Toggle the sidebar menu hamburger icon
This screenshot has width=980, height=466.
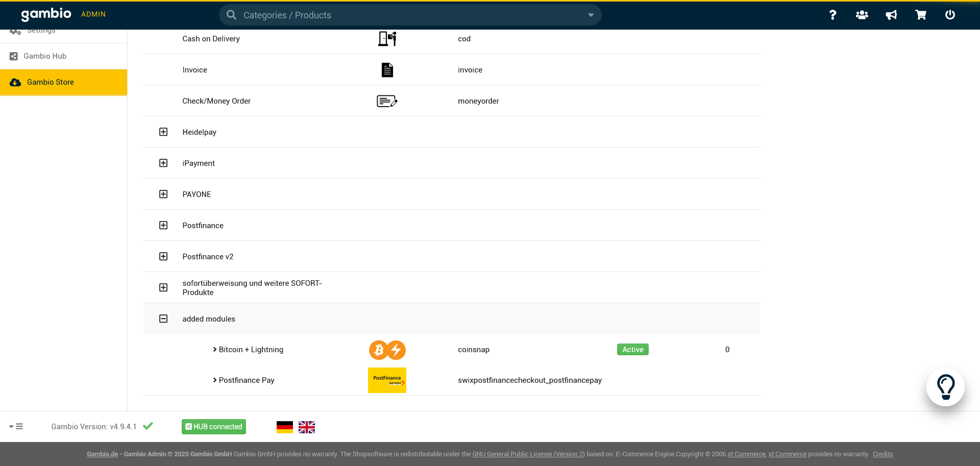[16, 427]
